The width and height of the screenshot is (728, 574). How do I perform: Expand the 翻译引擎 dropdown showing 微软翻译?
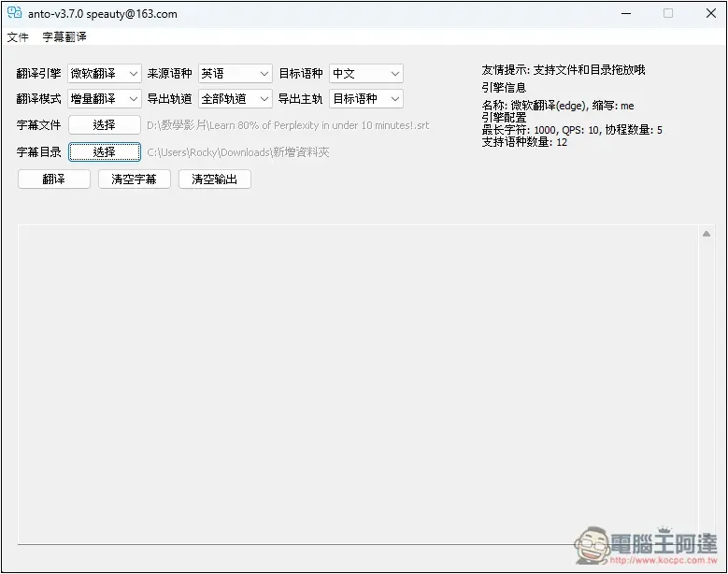(104, 74)
